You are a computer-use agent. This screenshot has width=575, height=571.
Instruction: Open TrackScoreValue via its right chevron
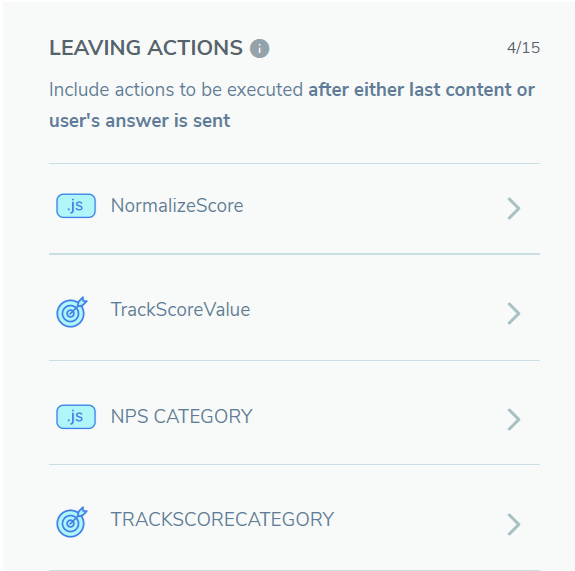tap(514, 313)
